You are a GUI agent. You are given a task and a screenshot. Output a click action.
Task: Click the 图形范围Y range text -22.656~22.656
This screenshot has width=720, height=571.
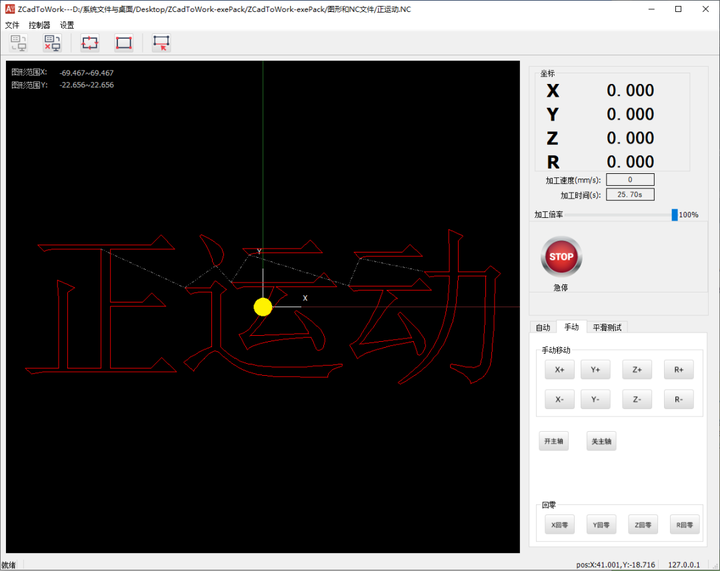[86, 85]
